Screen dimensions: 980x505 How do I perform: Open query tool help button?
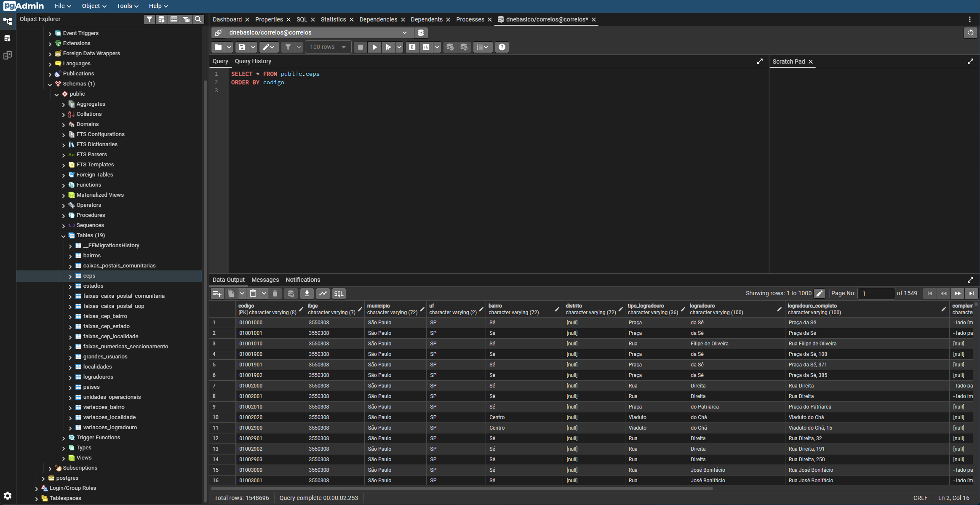tap(502, 47)
